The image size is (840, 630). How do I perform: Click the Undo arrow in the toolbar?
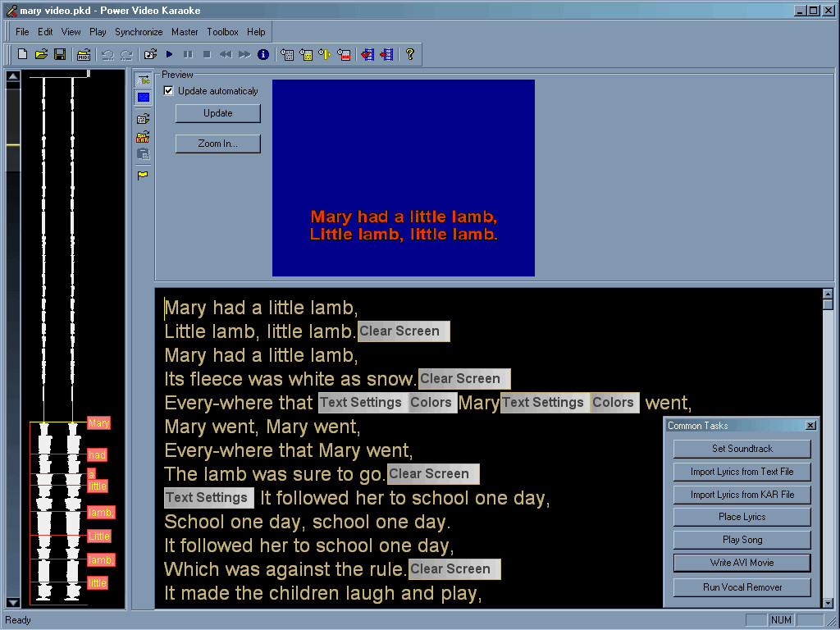tap(107, 55)
